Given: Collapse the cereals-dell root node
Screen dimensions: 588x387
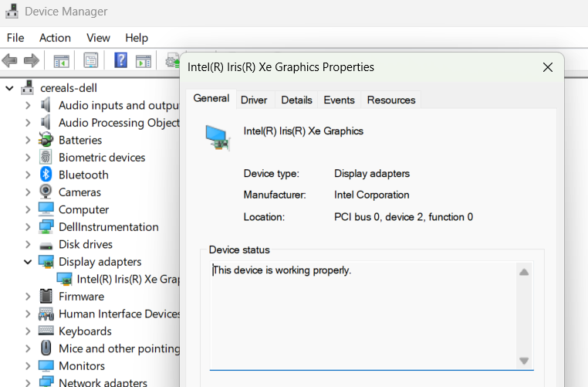Looking at the screenshot, I should [x=9, y=88].
